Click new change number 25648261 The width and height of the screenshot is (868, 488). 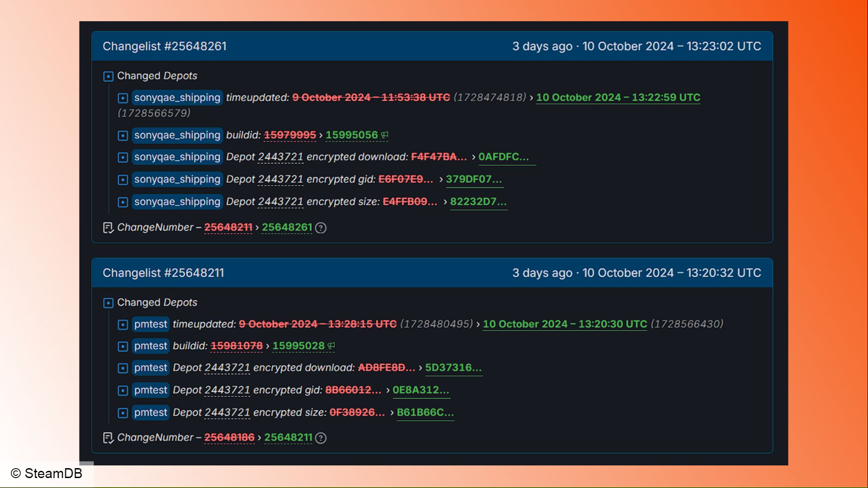[287, 228]
